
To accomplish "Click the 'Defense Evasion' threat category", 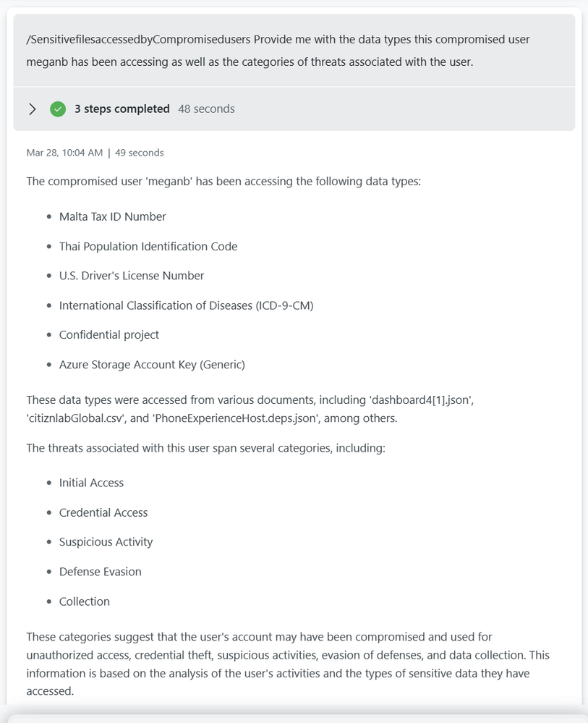I will pyautogui.click(x=100, y=572).
